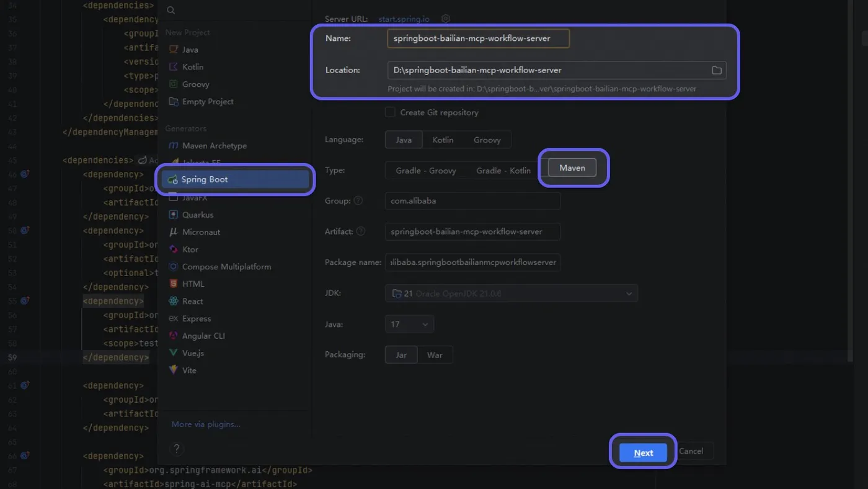868x489 pixels.
Task: Choose the React atom icon
Action: click(x=174, y=302)
